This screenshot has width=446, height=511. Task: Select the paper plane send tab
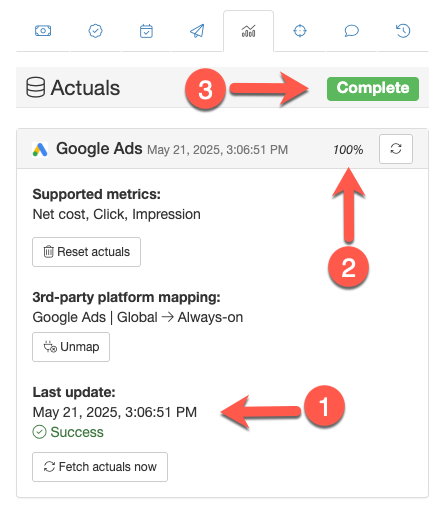[197, 31]
